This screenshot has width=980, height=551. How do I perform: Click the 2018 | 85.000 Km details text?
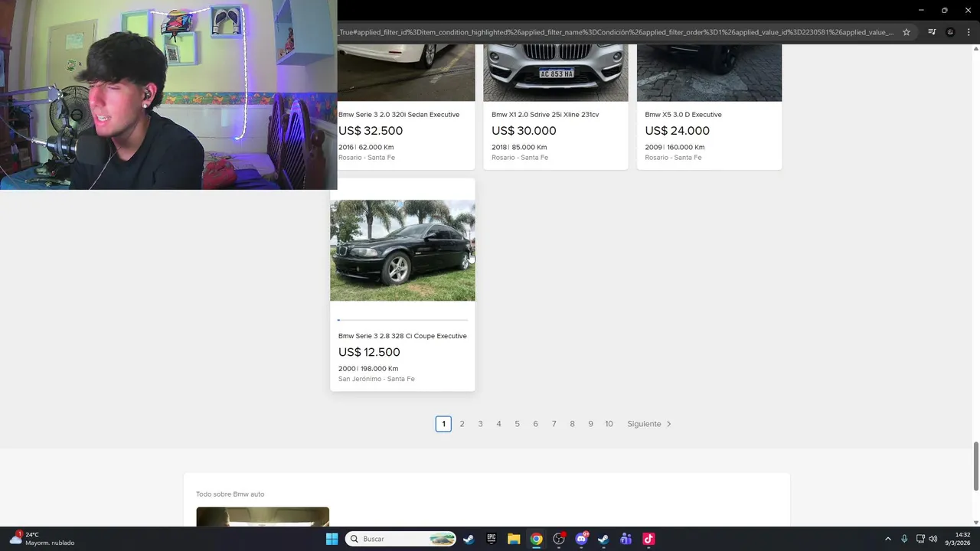(519, 147)
